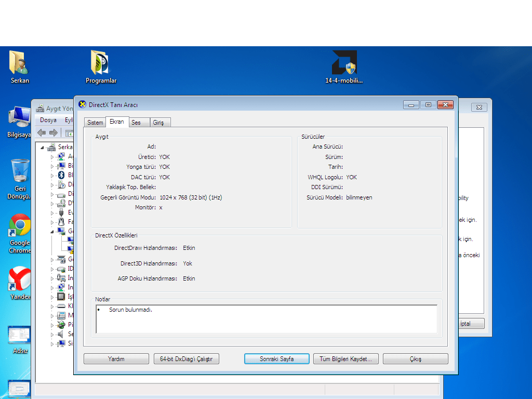Select the disk drives icon in device tree

(x=61, y=194)
